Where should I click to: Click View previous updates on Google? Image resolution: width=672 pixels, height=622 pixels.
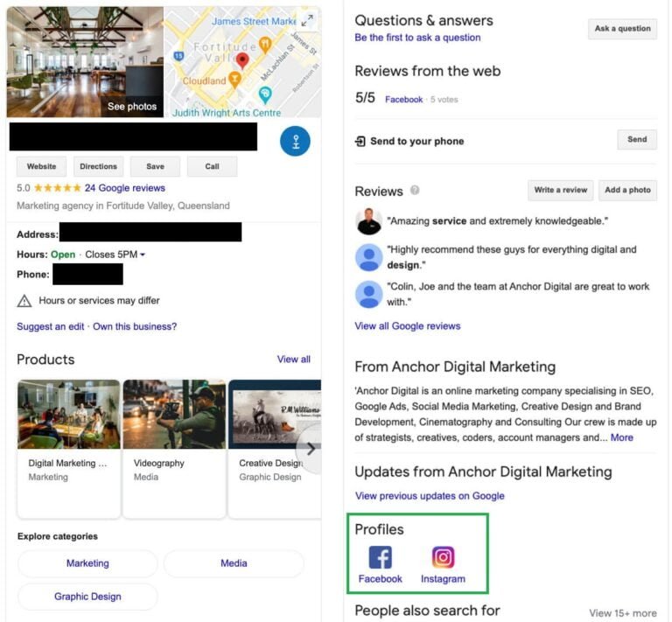(x=430, y=496)
